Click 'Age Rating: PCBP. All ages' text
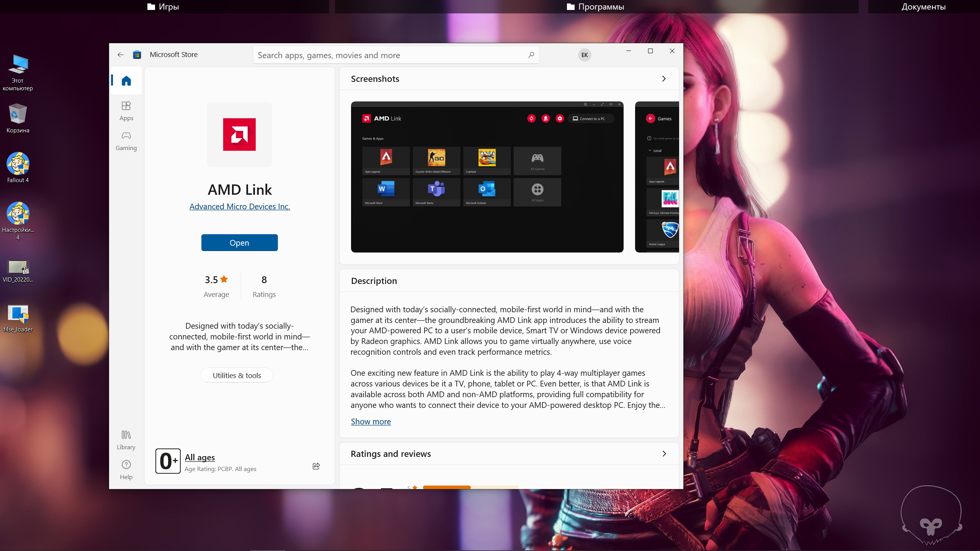Screen dimensions: 980x551 220,469
